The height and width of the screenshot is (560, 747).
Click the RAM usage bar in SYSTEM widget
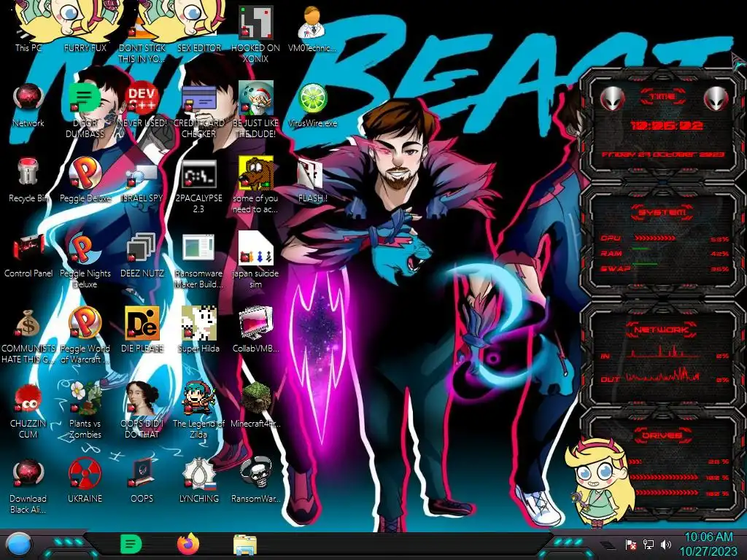[640, 249]
